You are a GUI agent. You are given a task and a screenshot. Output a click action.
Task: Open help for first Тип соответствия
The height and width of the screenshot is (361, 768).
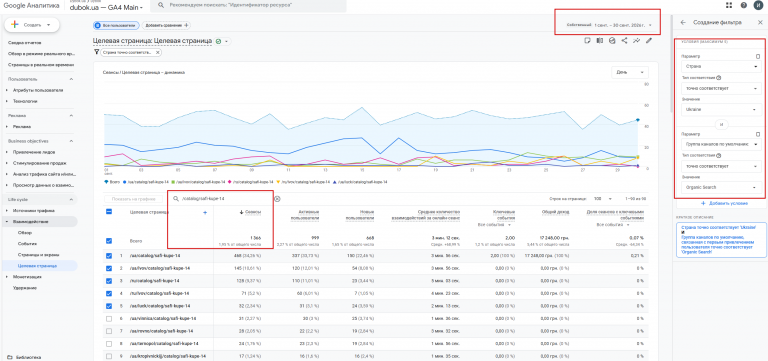pos(718,77)
